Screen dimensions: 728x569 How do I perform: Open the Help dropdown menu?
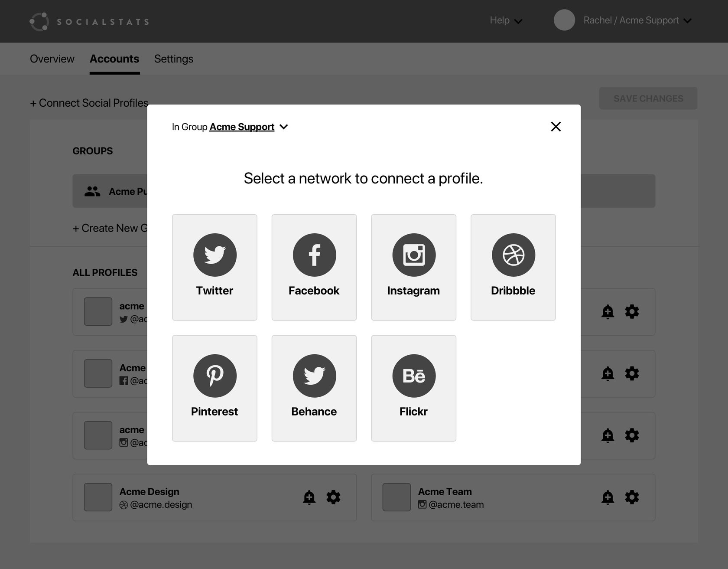[x=506, y=21]
